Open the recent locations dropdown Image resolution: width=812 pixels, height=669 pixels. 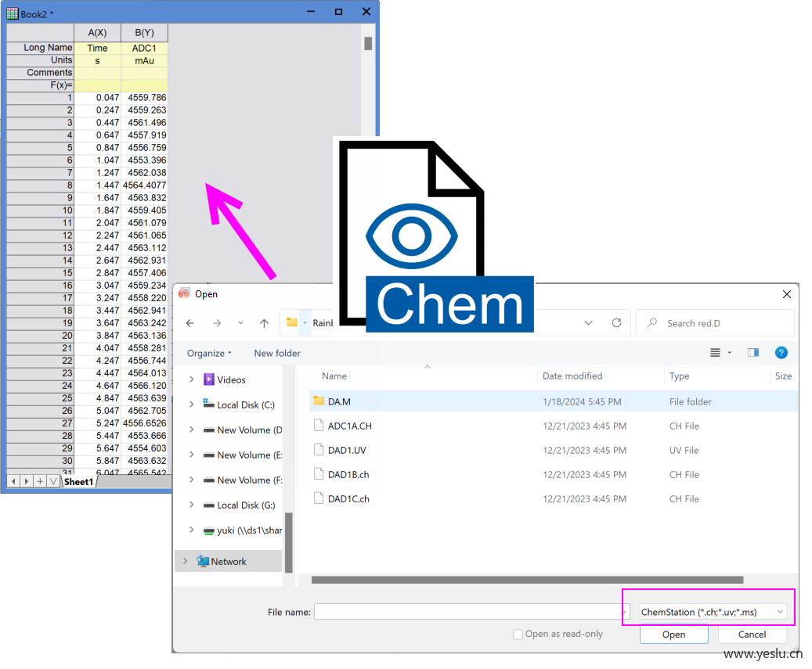240,323
